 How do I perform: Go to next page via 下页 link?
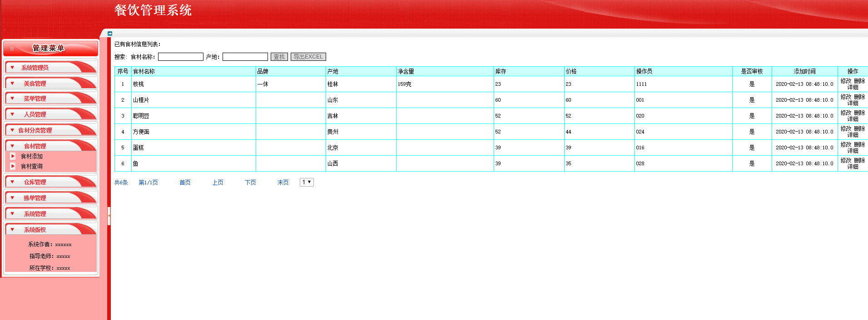click(250, 182)
